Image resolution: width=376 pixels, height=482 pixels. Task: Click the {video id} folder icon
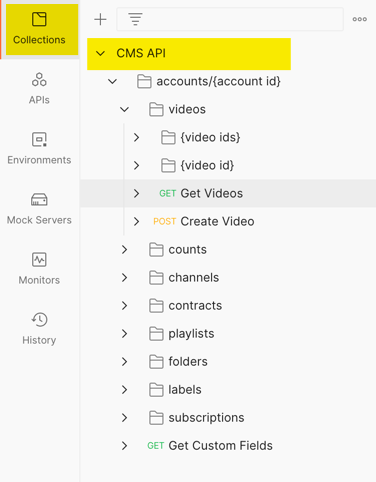coord(168,165)
